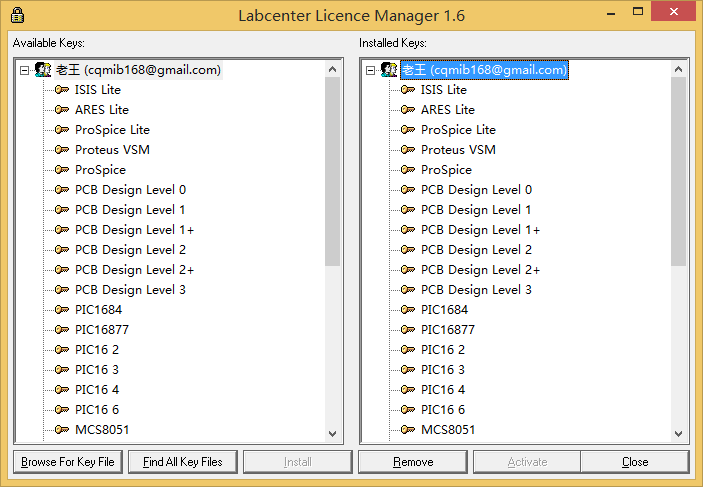This screenshot has height=487, width=703.
Task: Click the Remove button
Action: tap(413, 462)
